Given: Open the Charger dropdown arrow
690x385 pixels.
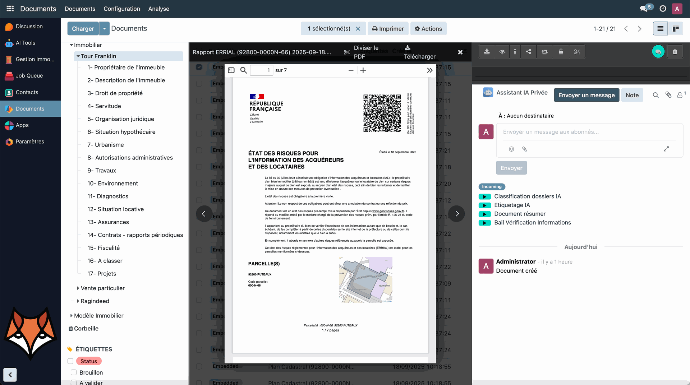Looking at the screenshot, I should click(104, 29).
